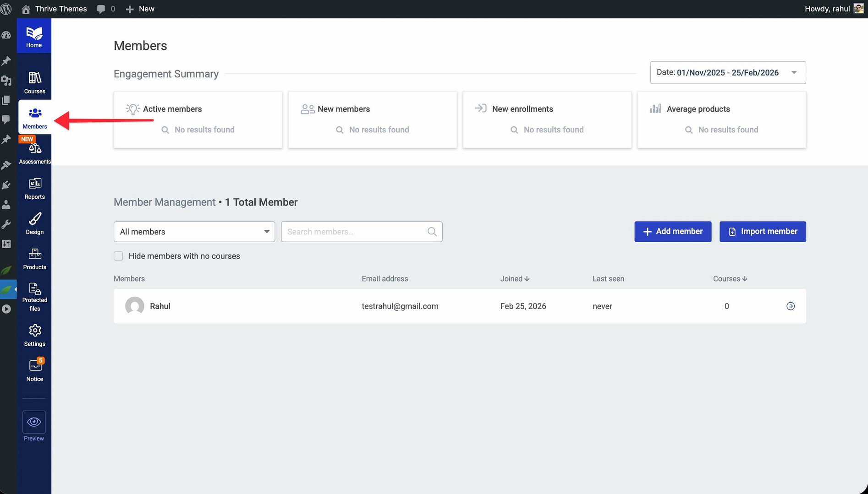Viewport: 868px width, 494px height.
Task: Open Rahul's member details arrow
Action: [790, 306]
